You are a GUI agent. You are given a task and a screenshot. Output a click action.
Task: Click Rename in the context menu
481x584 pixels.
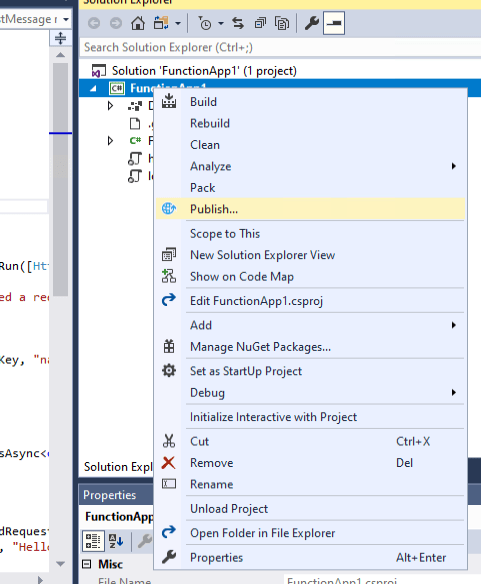click(x=310, y=484)
